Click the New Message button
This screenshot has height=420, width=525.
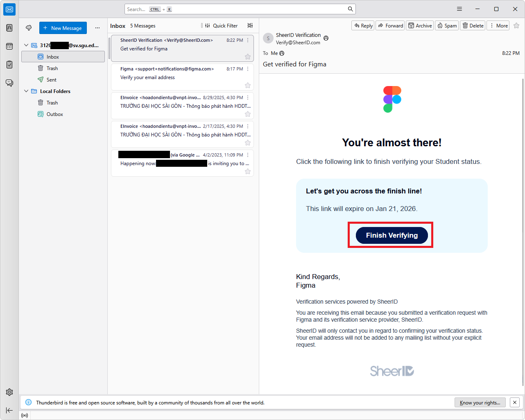click(63, 28)
